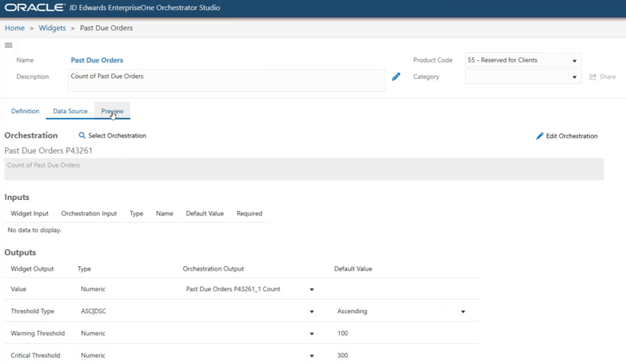The image size is (626, 364).
Task: Click the Widget Input column header
Action: (x=29, y=213)
